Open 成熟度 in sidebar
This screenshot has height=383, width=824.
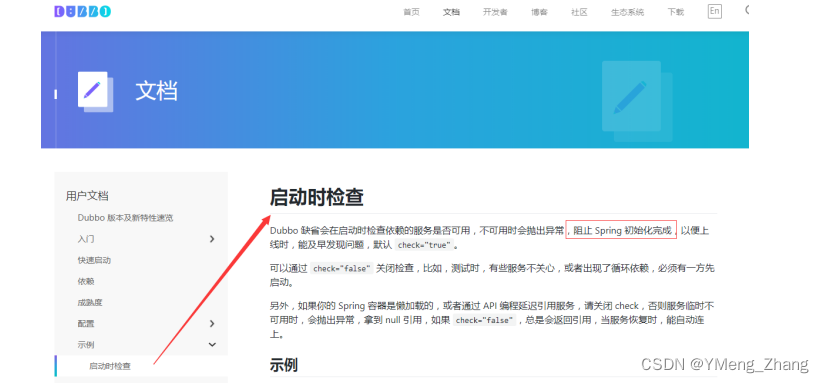tap(90, 303)
